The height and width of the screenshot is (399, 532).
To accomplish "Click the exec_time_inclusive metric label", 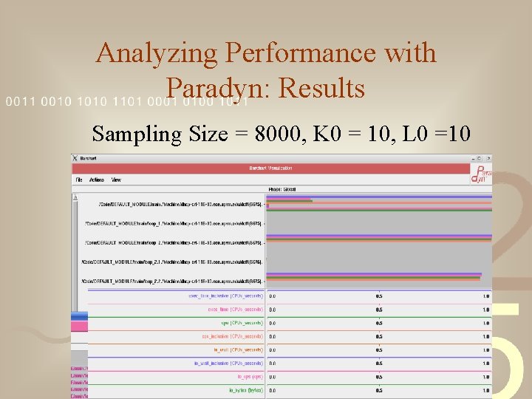I will tap(225, 296).
